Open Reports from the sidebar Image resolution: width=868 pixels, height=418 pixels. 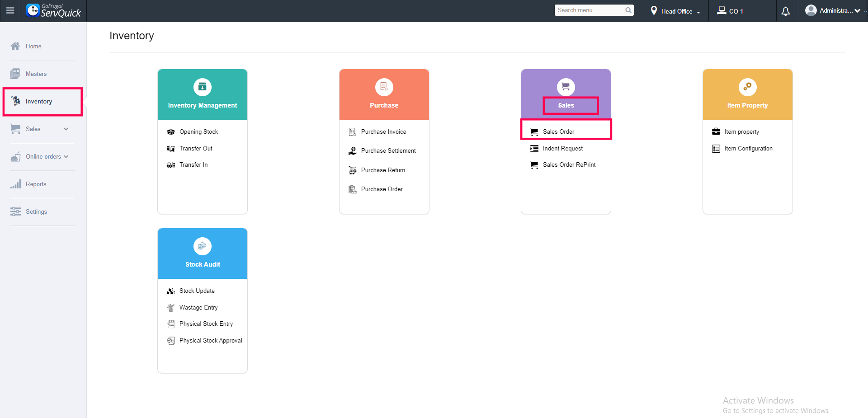click(36, 184)
